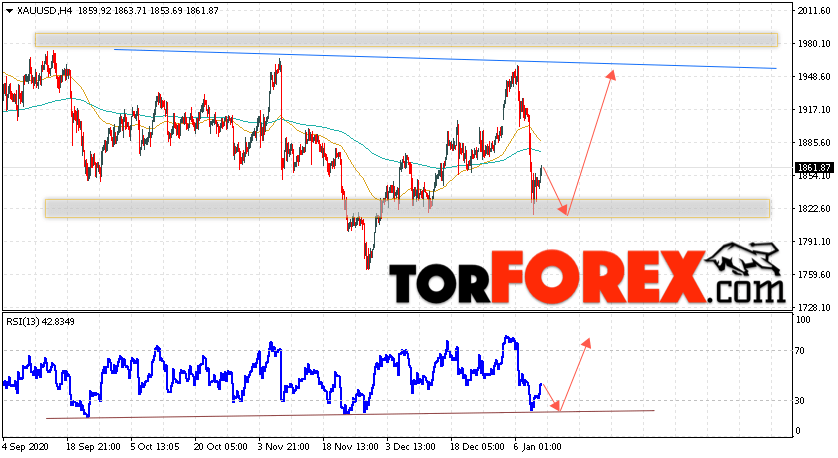The image size is (838, 458).
Task: Click the RSI scale value 70
Action: pos(800,351)
